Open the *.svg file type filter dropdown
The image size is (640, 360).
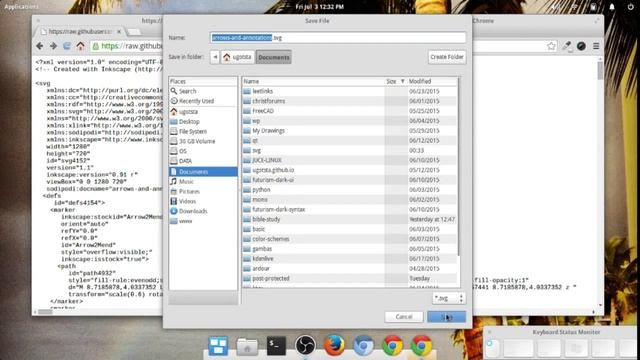(x=449, y=298)
